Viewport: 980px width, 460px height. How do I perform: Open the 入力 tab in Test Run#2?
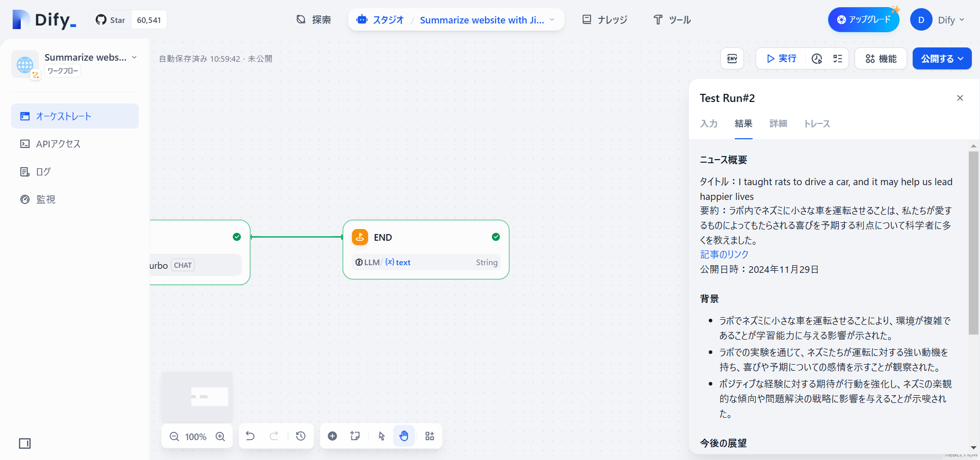[x=709, y=124]
